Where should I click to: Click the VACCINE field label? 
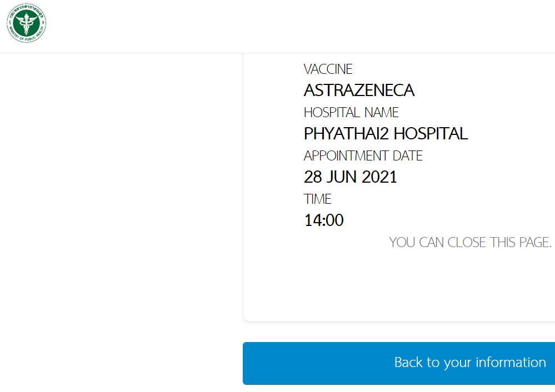pyautogui.click(x=328, y=69)
